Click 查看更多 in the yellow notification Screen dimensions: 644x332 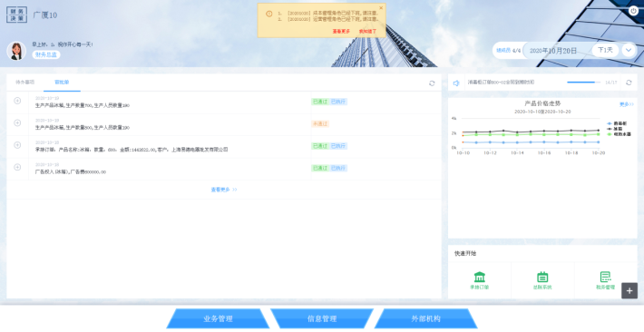coord(341,31)
